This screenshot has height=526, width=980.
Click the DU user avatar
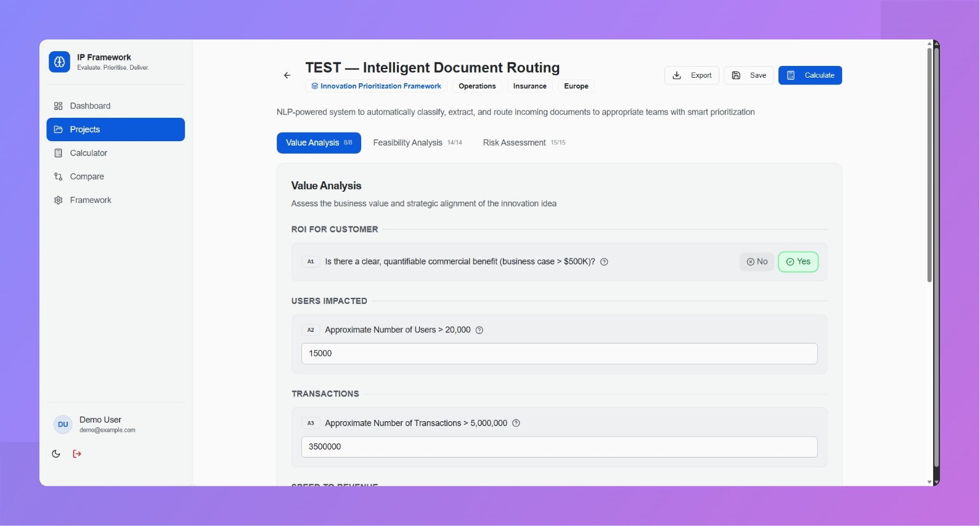click(x=63, y=424)
